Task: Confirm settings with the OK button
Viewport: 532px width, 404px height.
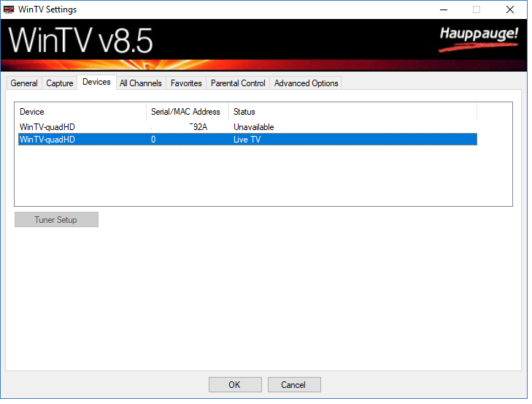Action: tap(235, 384)
